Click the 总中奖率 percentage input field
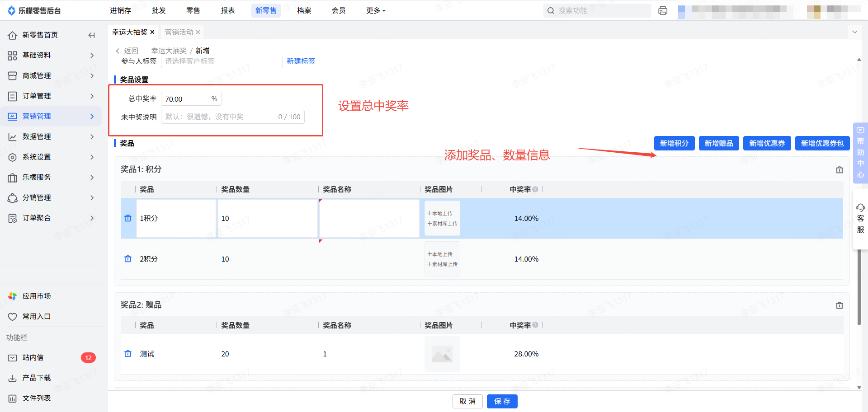868x412 pixels. 186,99
